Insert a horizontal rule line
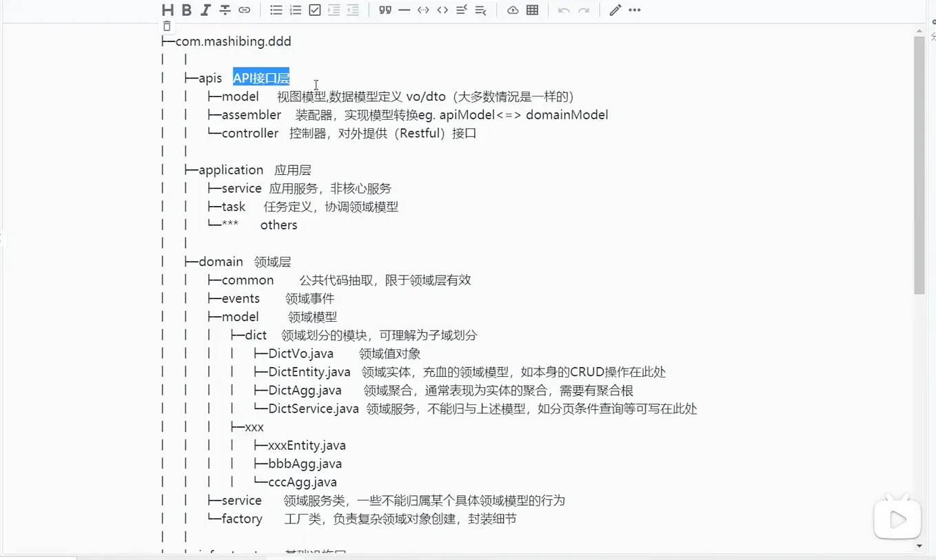The image size is (936, 560). (x=404, y=10)
